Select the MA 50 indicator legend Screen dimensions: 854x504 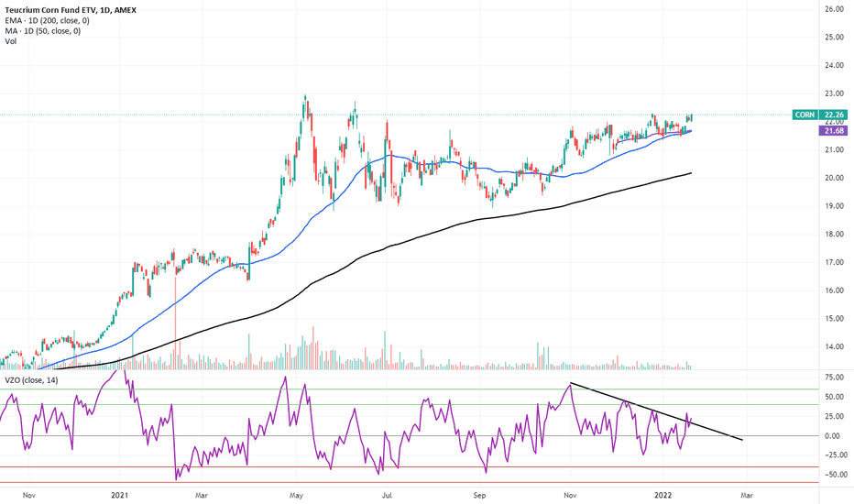click(42, 30)
